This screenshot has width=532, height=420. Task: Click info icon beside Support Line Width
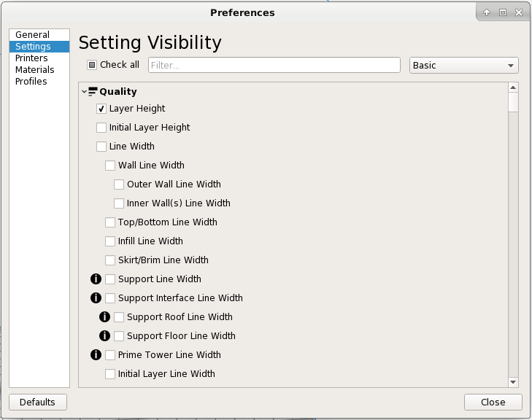click(95, 279)
